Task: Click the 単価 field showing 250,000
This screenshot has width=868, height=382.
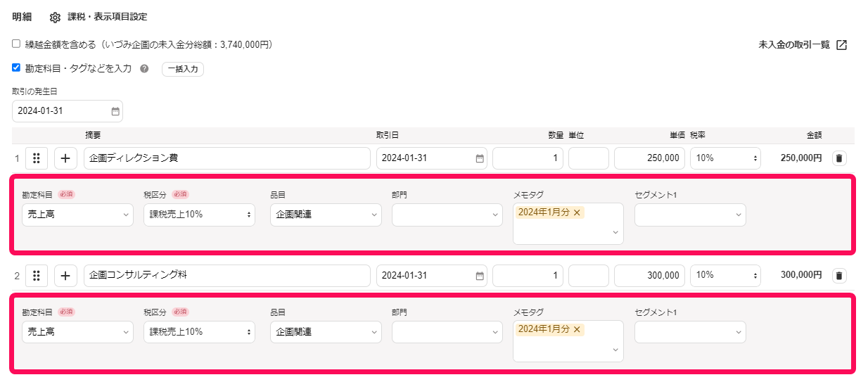Action: point(649,158)
